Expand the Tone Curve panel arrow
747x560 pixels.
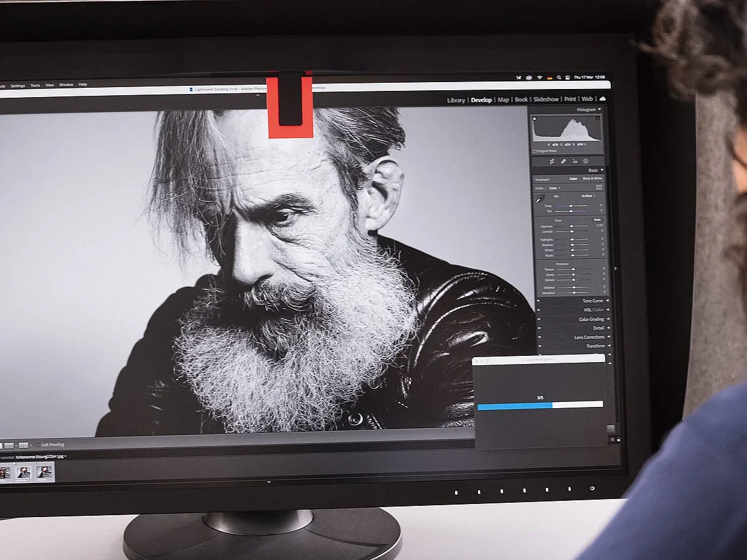point(608,301)
